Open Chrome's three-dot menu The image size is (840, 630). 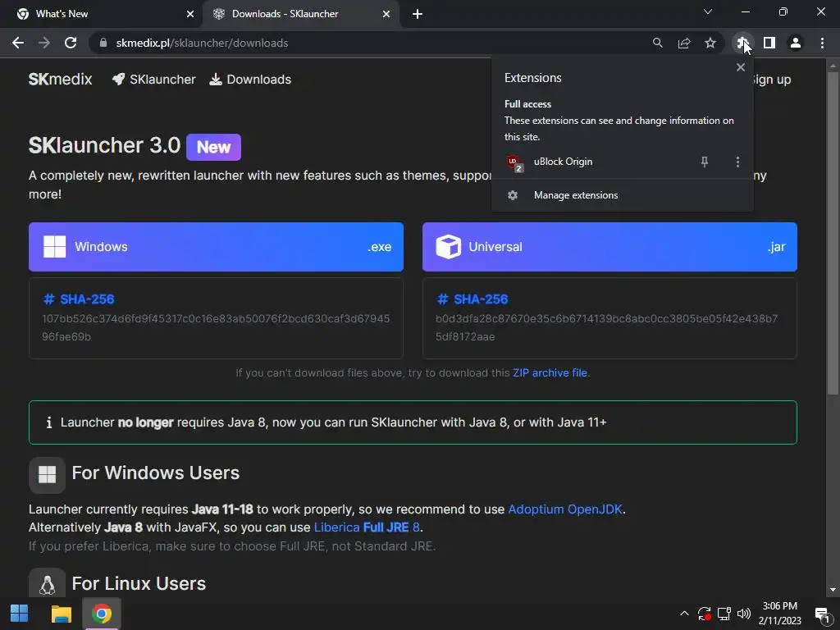822,43
